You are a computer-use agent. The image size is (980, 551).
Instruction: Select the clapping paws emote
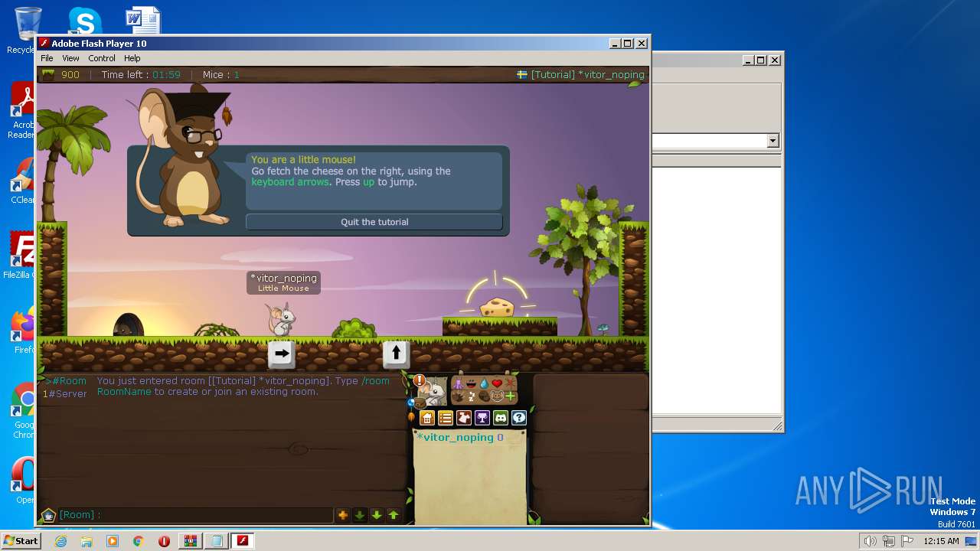[458, 396]
